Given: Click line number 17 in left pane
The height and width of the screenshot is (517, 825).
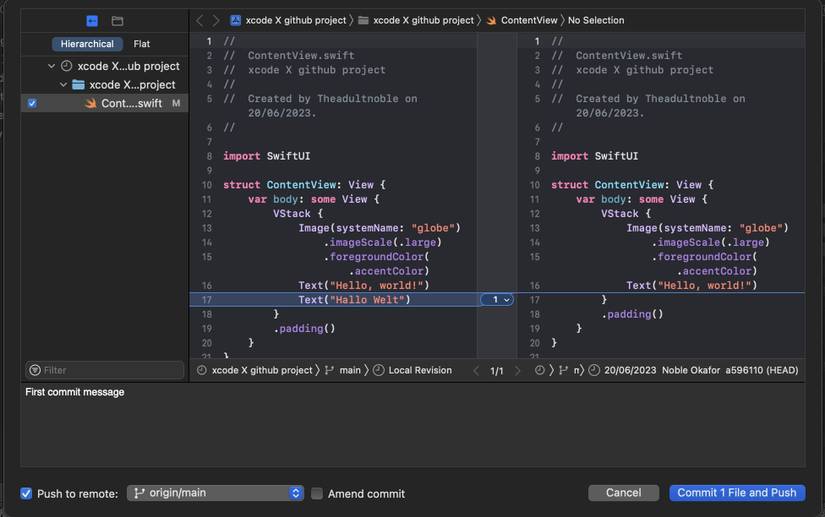Looking at the screenshot, I should click(x=206, y=300).
